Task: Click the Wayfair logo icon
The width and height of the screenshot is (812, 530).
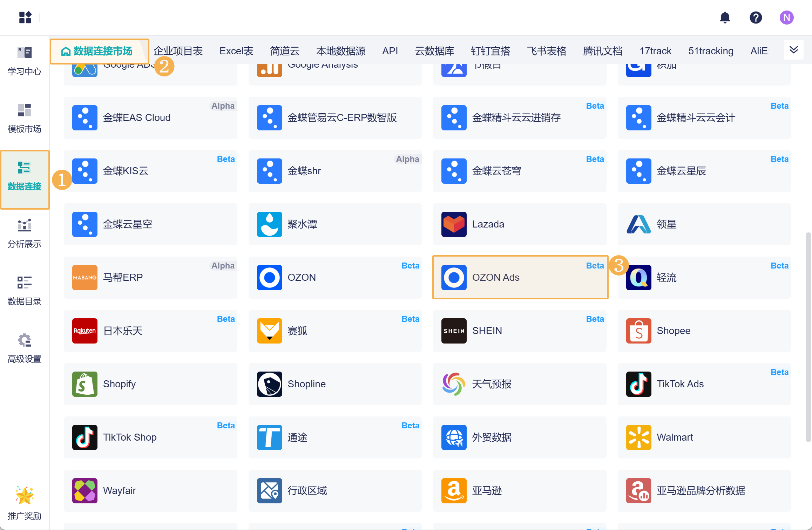Action: [85, 491]
